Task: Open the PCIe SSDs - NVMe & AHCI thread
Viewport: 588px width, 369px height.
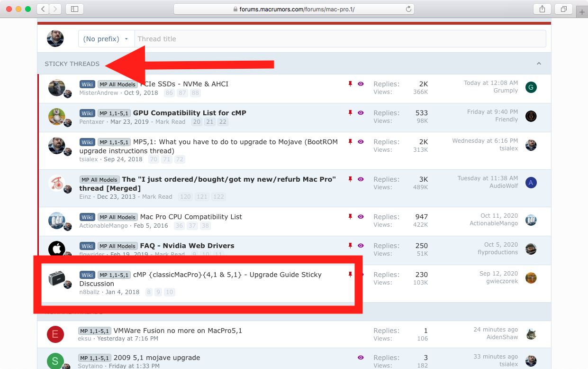Action: (x=184, y=84)
